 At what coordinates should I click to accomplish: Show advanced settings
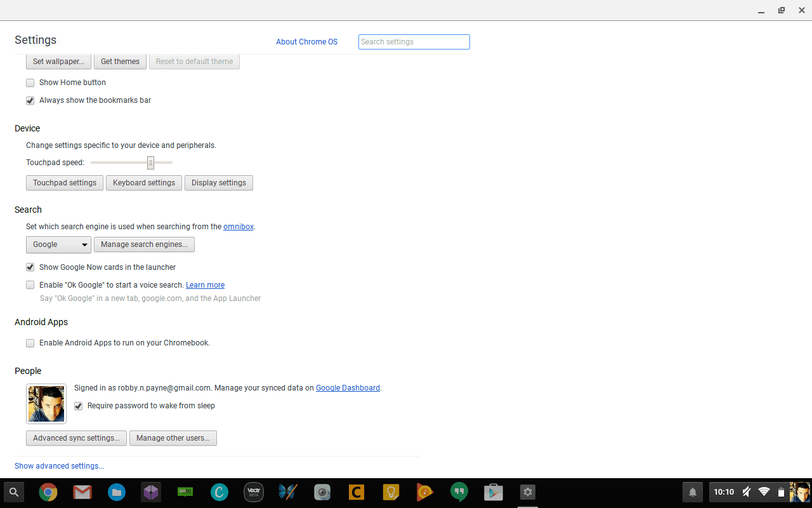click(x=59, y=465)
